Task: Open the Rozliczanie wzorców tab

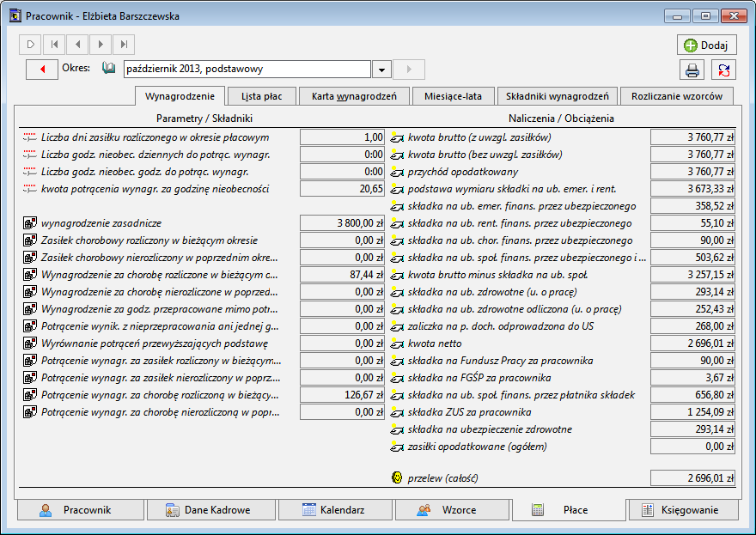Action: 677,96
